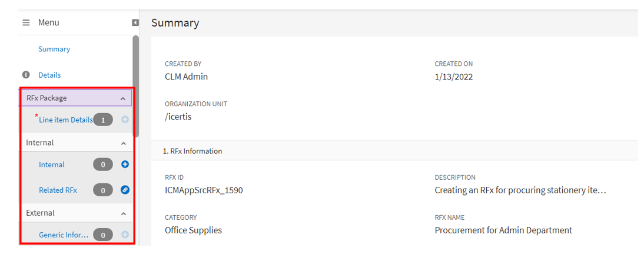The width and height of the screenshot is (644, 254).
Task: Click the Details info icon
Action: point(26,75)
